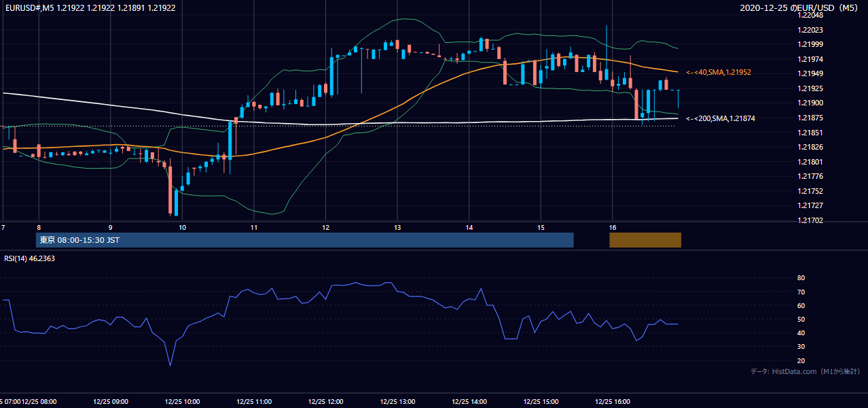Click price level 1.21974 on axis
The image size is (868, 408).
810,59
